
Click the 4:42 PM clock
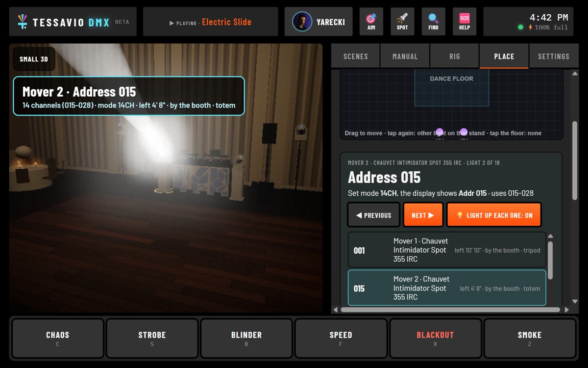pyautogui.click(x=548, y=18)
